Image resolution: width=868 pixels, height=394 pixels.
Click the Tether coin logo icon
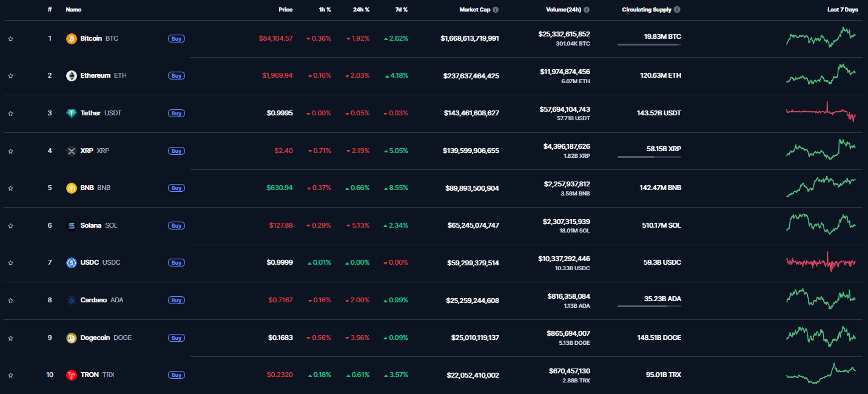click(x=71, y=114)
